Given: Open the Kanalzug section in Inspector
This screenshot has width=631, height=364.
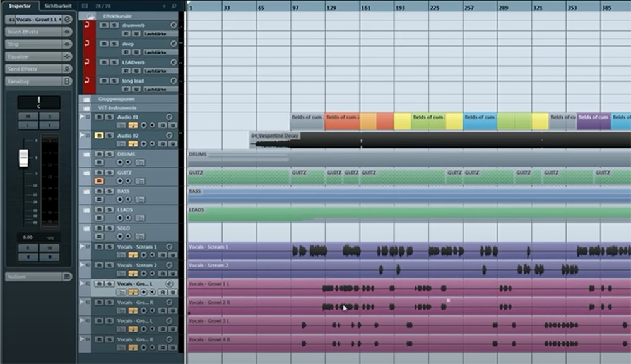Looking at the screenshot, I should point(34,81).
